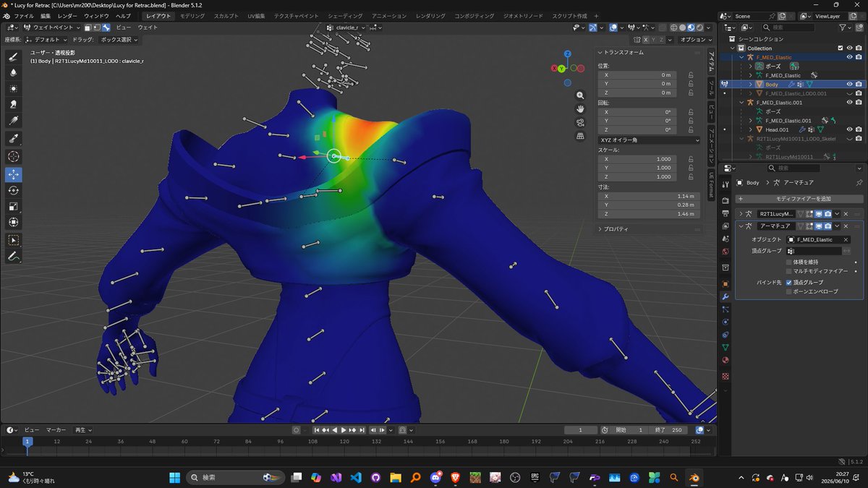The height and width of the screenshot is (488, 868).
Task: Switch perspective/orthographic with grid icon
Action: (580, 135)
